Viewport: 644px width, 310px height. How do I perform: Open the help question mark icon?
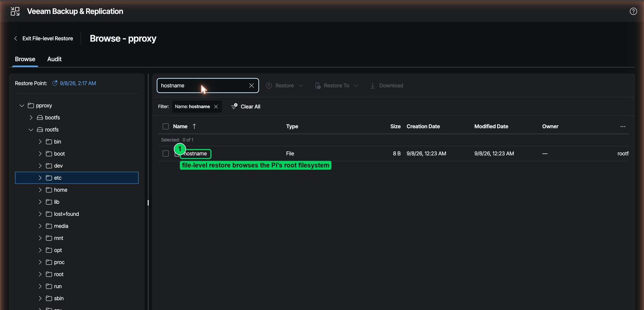pyautogui.click(x=633, y=11)
